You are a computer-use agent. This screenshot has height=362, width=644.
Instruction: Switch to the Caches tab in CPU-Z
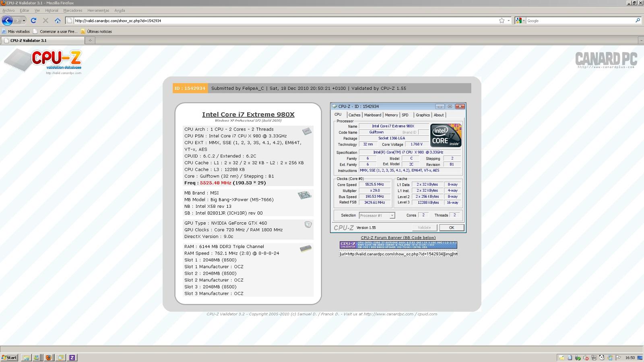354,115
